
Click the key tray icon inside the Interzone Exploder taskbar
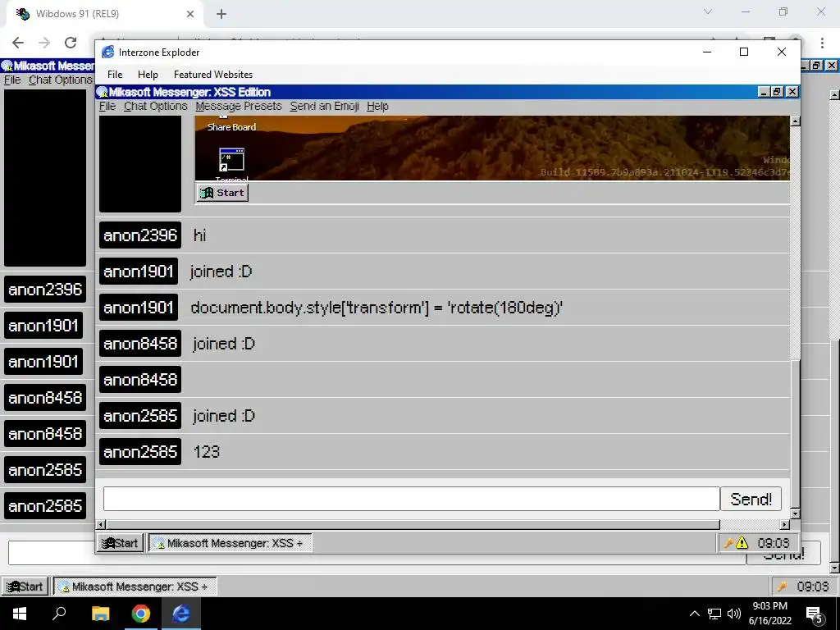coord(728,543)
